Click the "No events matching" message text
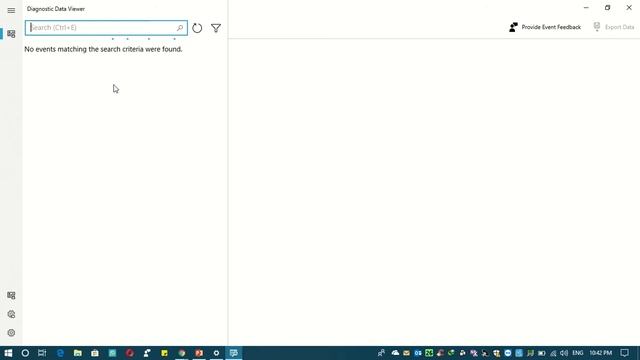This screenshot has height=360, width=640. (x=103, y=49)
